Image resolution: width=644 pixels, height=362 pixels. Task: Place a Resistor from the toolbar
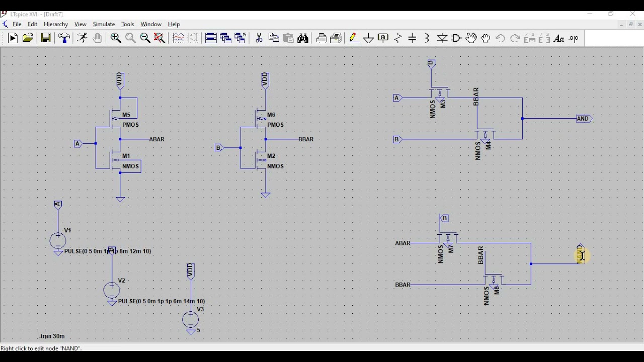pos(398,38)
